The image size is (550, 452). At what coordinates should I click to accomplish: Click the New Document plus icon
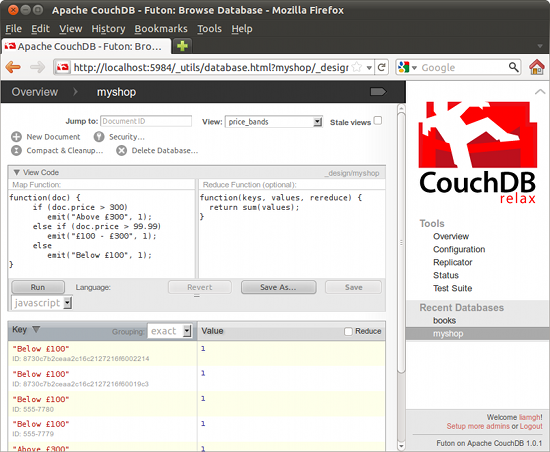16,137
